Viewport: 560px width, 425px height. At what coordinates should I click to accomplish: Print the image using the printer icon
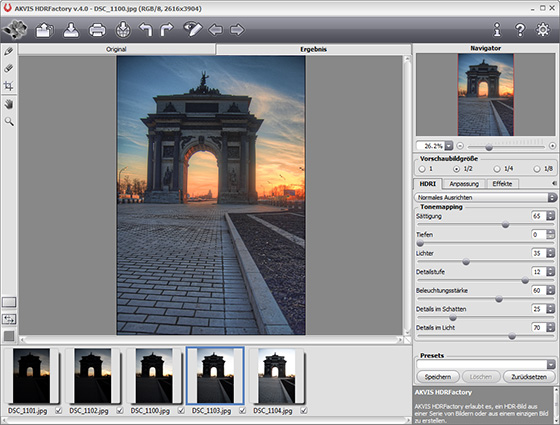(97, 30)
